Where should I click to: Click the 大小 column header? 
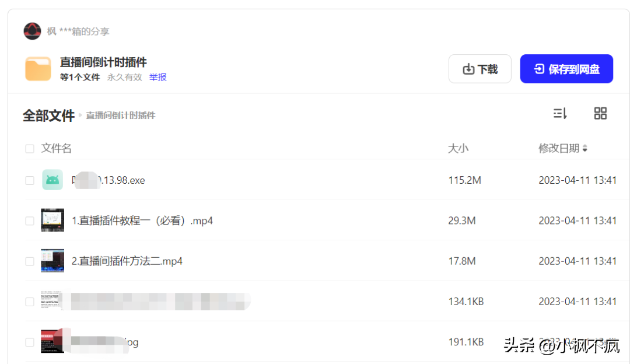pyautogui.click(x=458, y=149)
